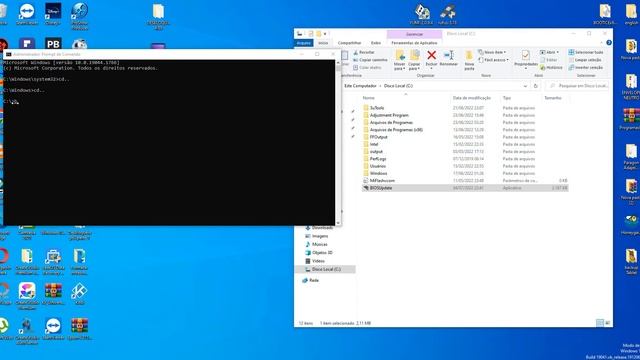Click Limpar seleção in ribbon
This screenshot has height=360, width=640.
click(585, 60)
